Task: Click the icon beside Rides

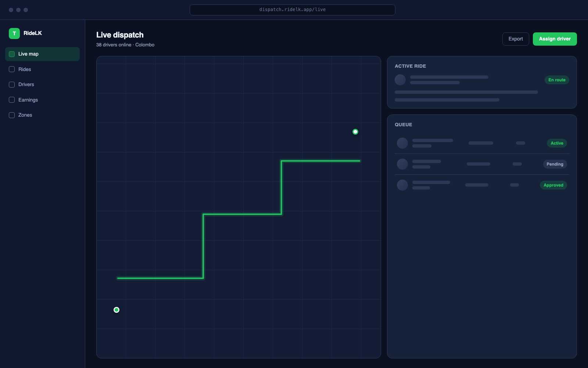Action: pyautogui.click(x=12, y=69)
